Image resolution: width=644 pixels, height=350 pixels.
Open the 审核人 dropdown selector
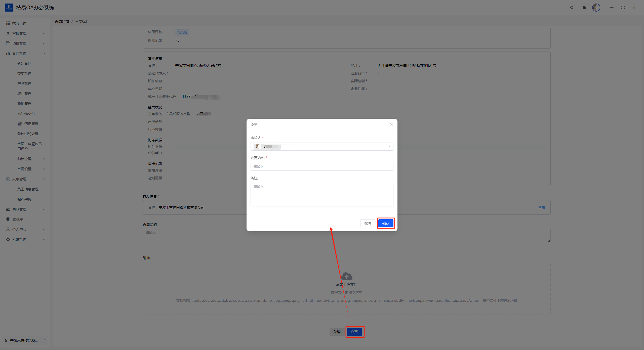pos(322,147)
